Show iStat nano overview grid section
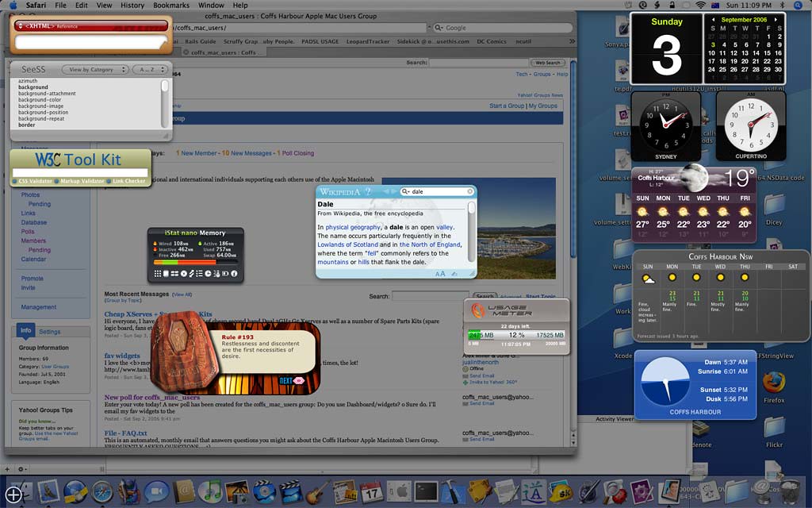 [x=158, y=273]
